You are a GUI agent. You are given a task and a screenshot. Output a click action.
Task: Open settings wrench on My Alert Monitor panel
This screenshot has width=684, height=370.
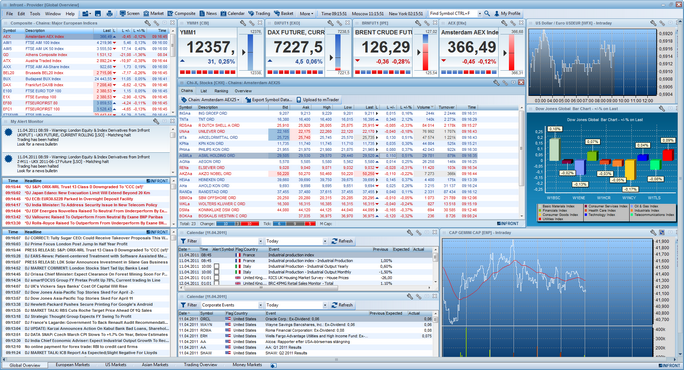coord(156,121)
